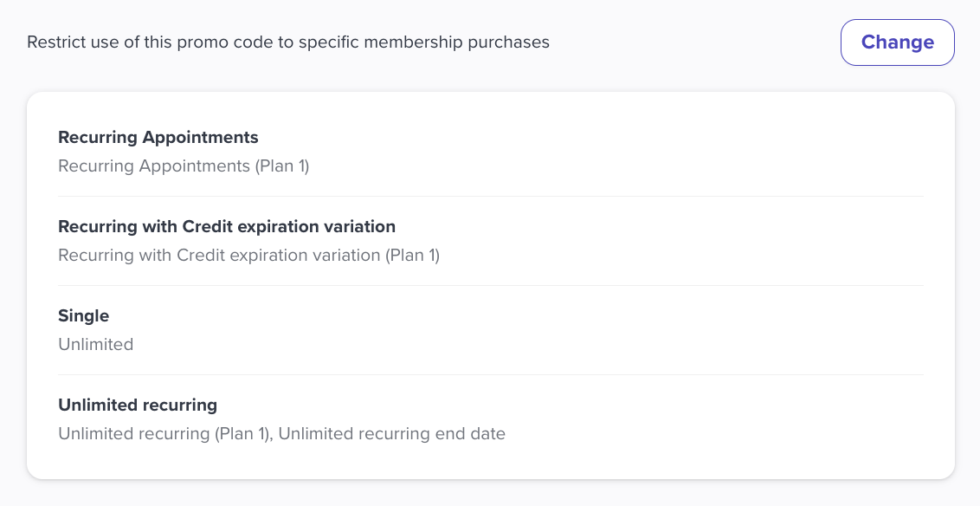This screenshot has height=506, width=980.
Task: Click the Unlimited plan under Single
Action: pyautogui.click(x=95, y=344)
